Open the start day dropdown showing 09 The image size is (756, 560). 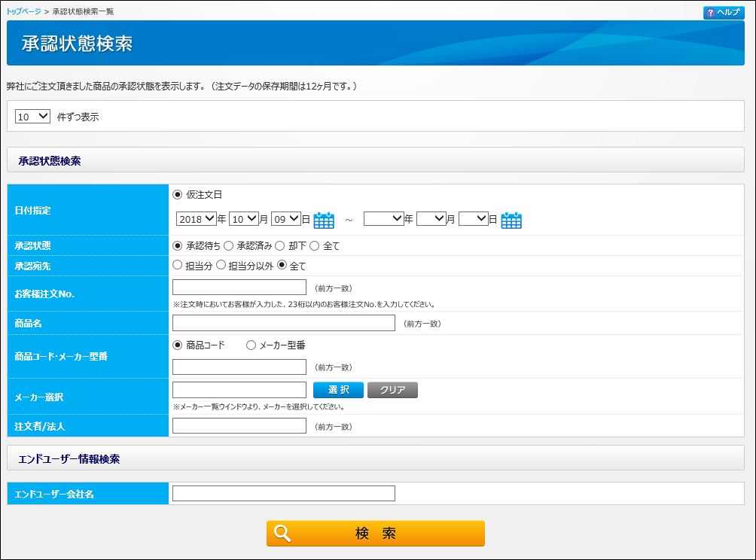pyautogui.click(x=285, y=219)
